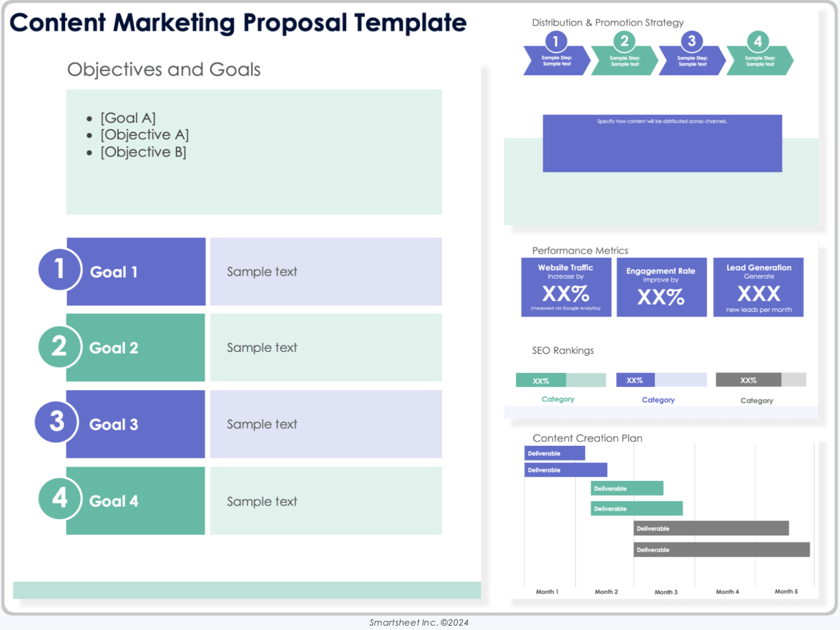Image resolution: width=840 pixels, height=630 pixels.
Task: Select the Content Marketing Proposal Template title
Action: click(238, 23)
